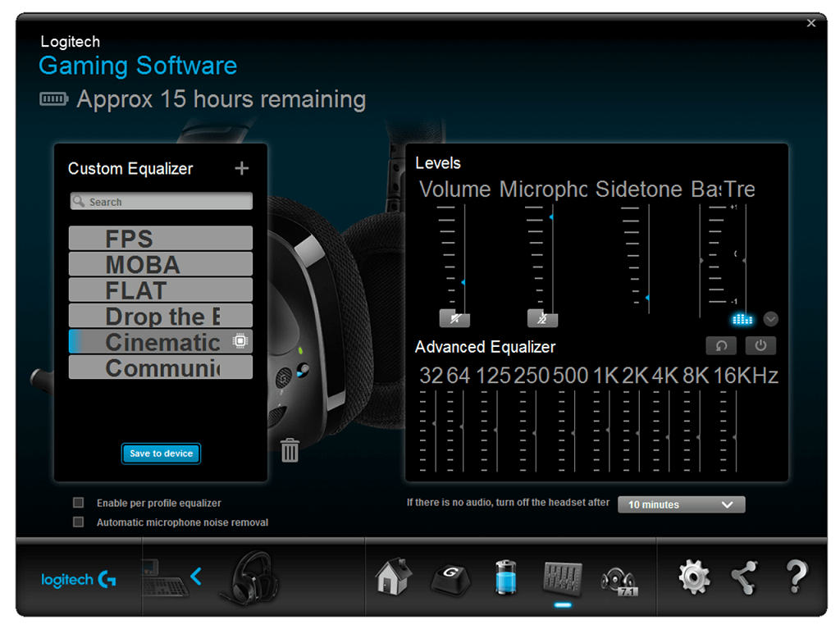Select the Drop the Bass preset
The image size is (840, 634).
pyautogui.click(x=161, y=316)
